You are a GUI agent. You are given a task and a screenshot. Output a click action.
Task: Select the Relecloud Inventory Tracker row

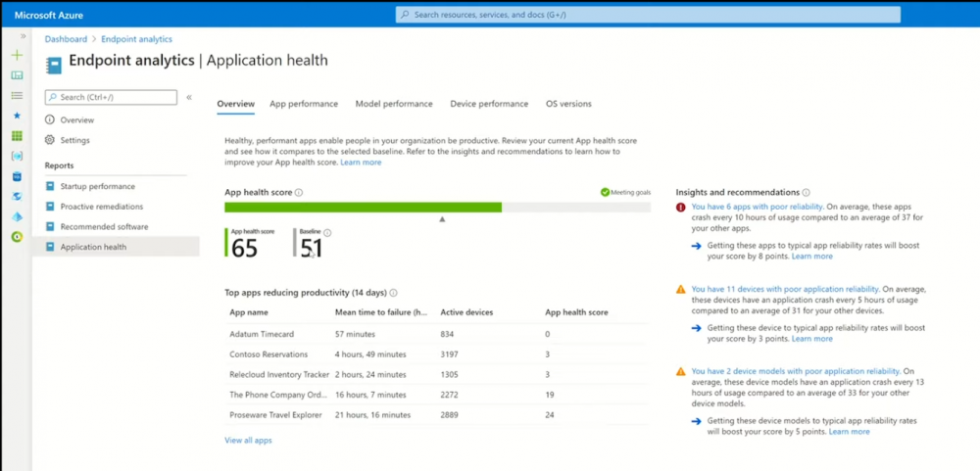tap(436, 375)
